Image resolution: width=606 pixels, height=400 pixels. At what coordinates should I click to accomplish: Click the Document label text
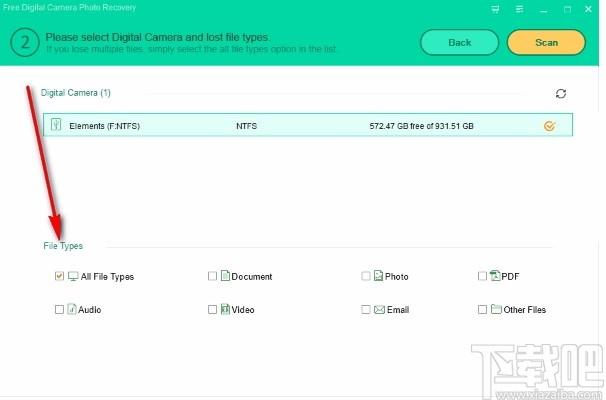pyautogui.click(x=252, y=277)
